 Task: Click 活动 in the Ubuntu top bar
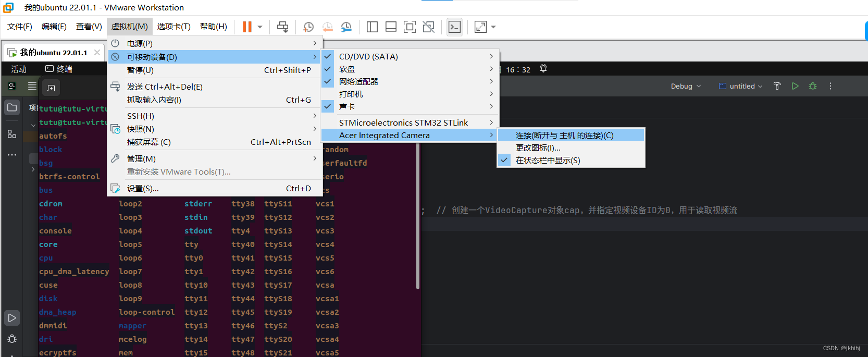pos(19,69)
